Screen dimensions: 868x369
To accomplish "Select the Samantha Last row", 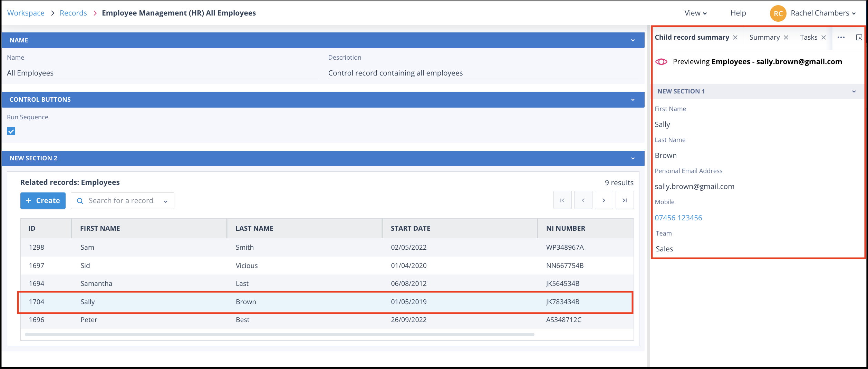I will [327, 283].
